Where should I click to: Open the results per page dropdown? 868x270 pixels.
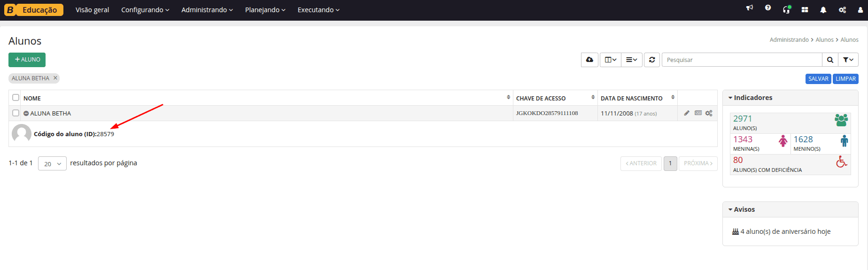(52, 163)
